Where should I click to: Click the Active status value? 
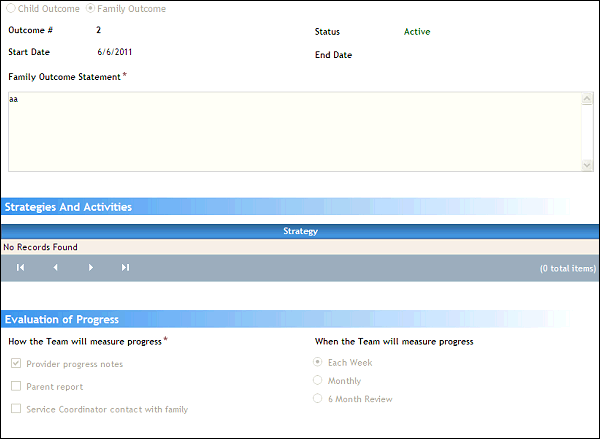click(x=417, y=32)
